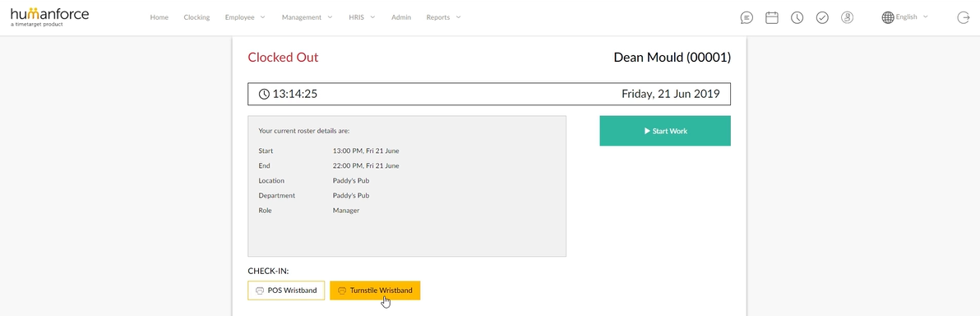Screen dimensions: 980x316
Task: Expand the Management menu chevron
Action: [x=330, y=17]
